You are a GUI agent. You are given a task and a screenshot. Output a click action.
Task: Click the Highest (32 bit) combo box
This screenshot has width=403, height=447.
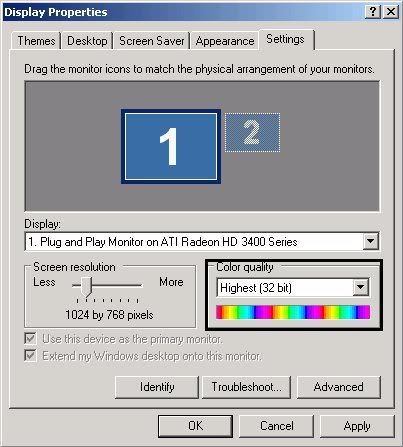pyautogui.click(x=293, y=287)
